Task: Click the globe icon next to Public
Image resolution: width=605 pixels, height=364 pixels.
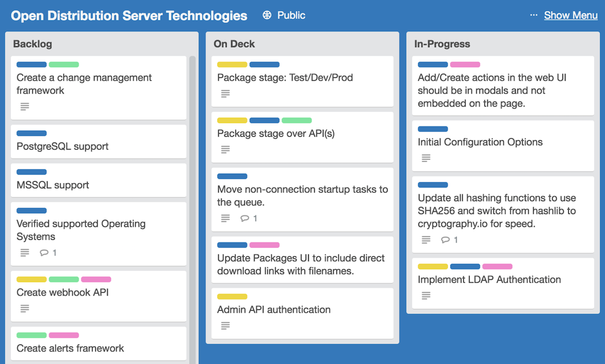Action: 267,16
